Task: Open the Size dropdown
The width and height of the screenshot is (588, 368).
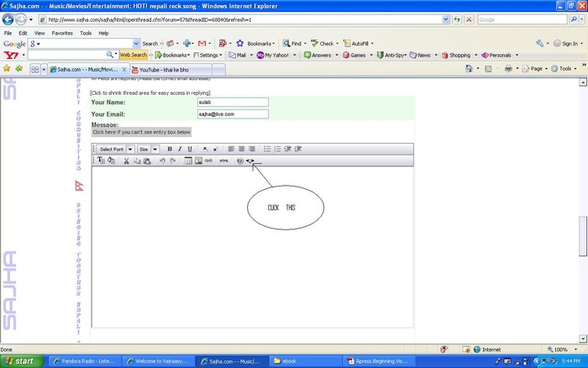Action: coord(148,149)
